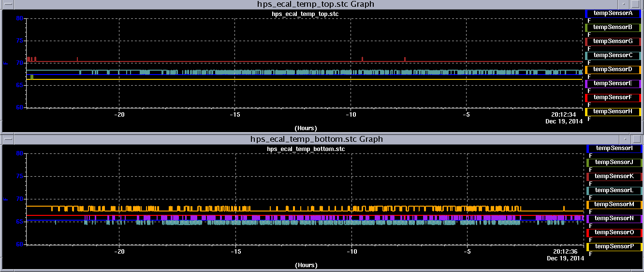Screen dimensions: 644x272
Task: Select the tempSensorP legend entry
Action: pos(614,247)
